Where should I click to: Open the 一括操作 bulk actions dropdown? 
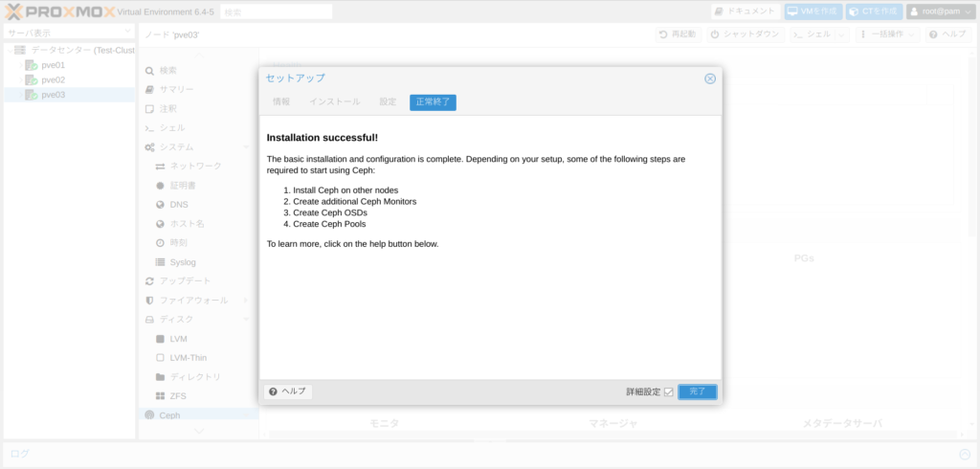(x=887, y=34)
